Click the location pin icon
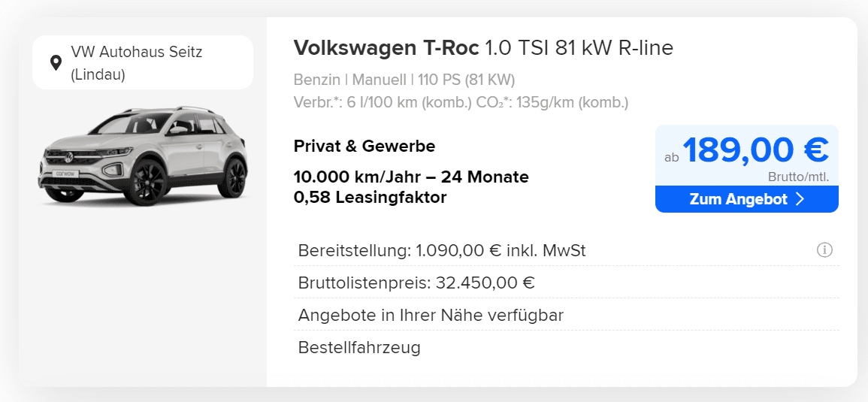The image size is (868, 402). coord(56,62)
